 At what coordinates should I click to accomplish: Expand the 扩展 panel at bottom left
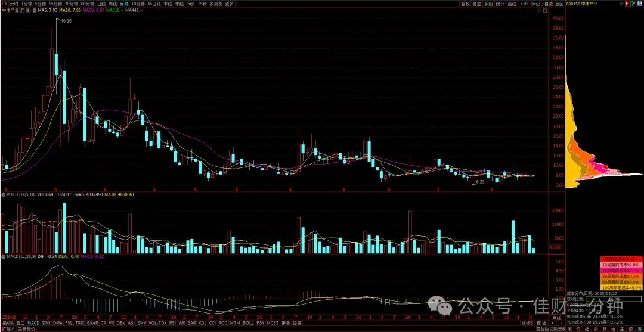pyautogui.click(x=8, y=328)
